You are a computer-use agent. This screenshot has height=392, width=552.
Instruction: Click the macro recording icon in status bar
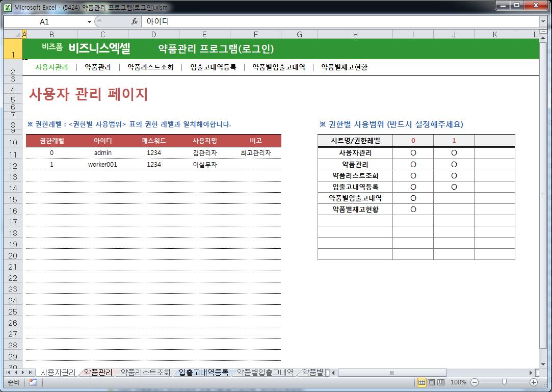click(x=33, y=382)
